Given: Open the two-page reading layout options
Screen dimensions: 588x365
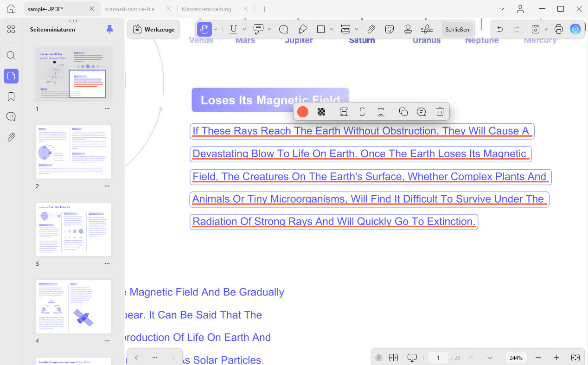Looking at the screenshot, I should [394, 358].
